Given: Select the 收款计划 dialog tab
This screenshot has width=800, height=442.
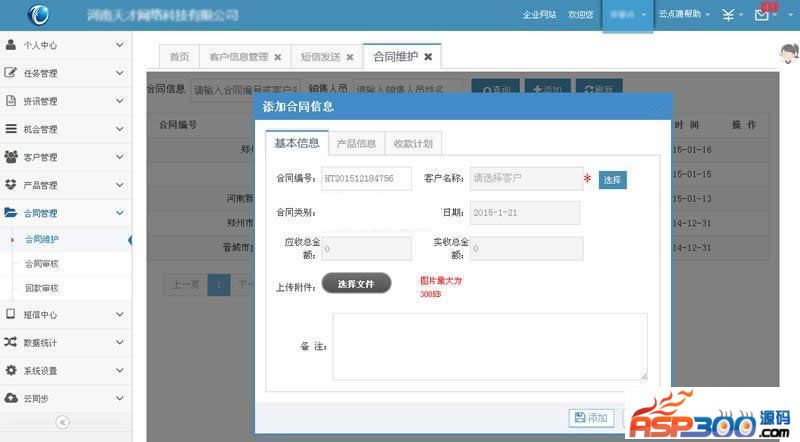Looking at the screenshot, I should tap(413, 143).
